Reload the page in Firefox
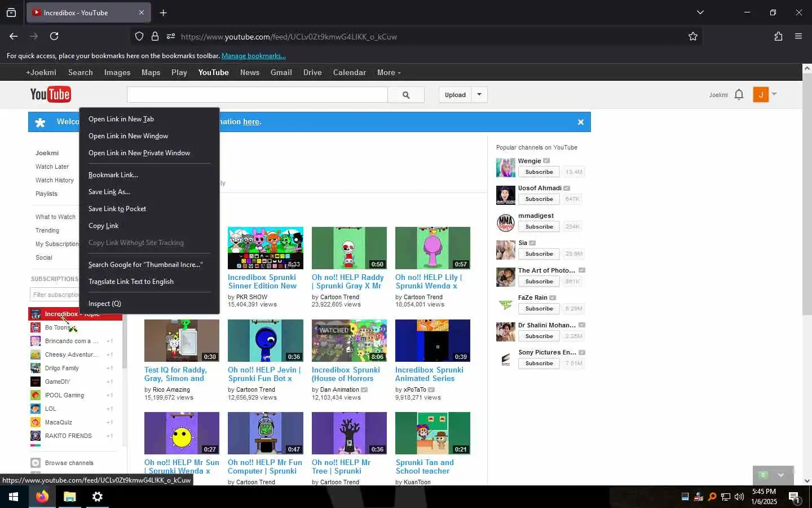The image size is (812, 508). (54, 36)
